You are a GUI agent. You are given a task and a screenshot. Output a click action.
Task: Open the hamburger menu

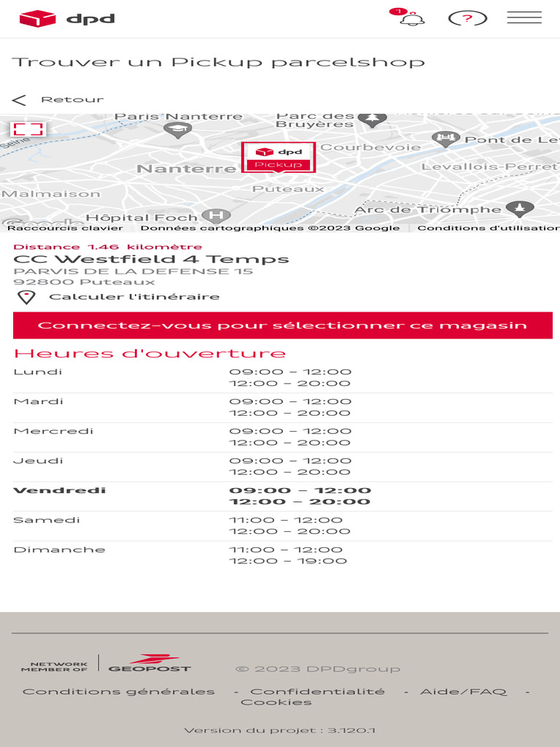click(524, 18)
